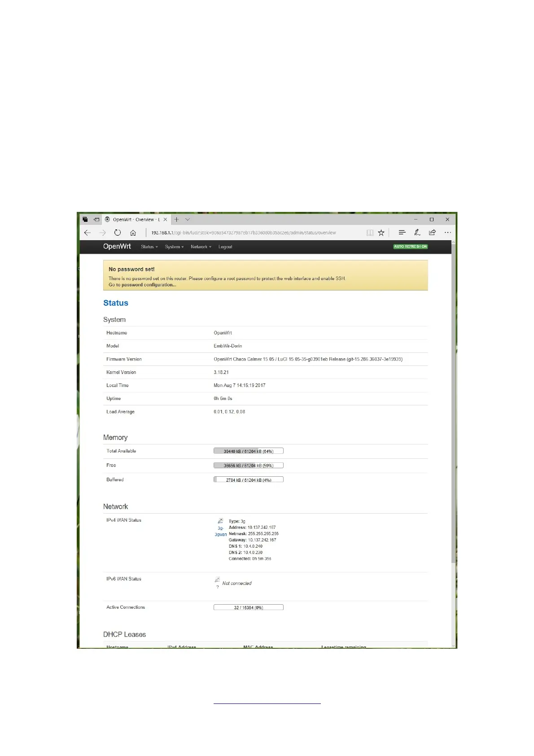Click the tabs aside icon
Screen dimensions: 534x756
(85, 220)
